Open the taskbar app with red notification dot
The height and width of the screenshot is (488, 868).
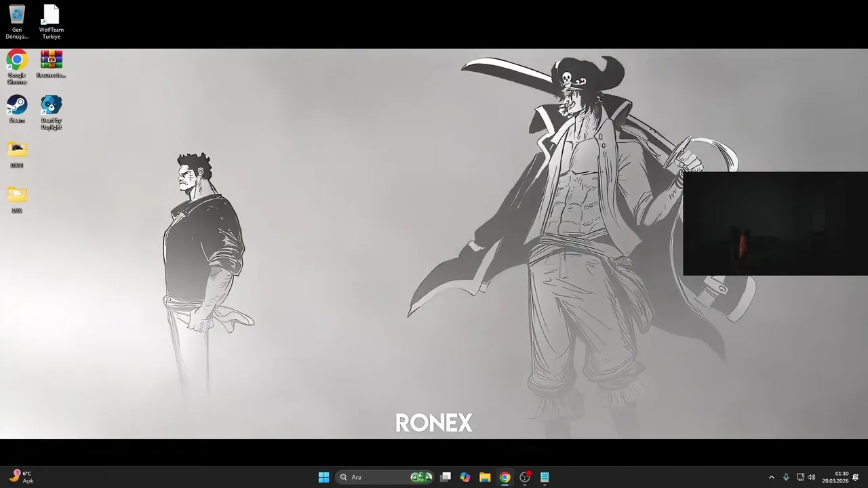525,477
